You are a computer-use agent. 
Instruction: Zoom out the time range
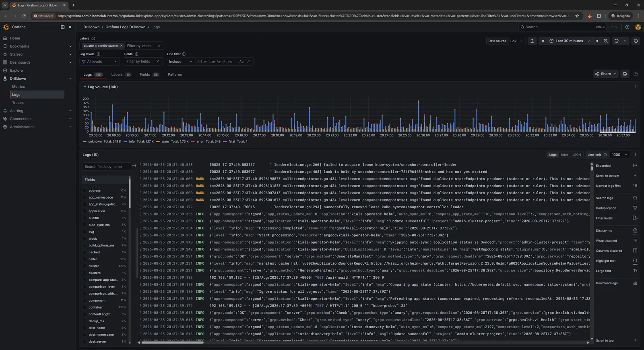[x=605, y=41]
